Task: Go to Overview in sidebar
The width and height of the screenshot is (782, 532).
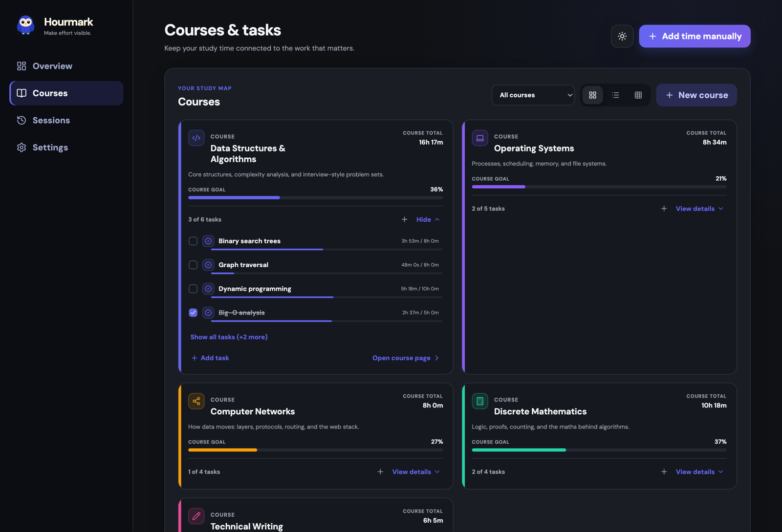Action: [x=66, y=66]
